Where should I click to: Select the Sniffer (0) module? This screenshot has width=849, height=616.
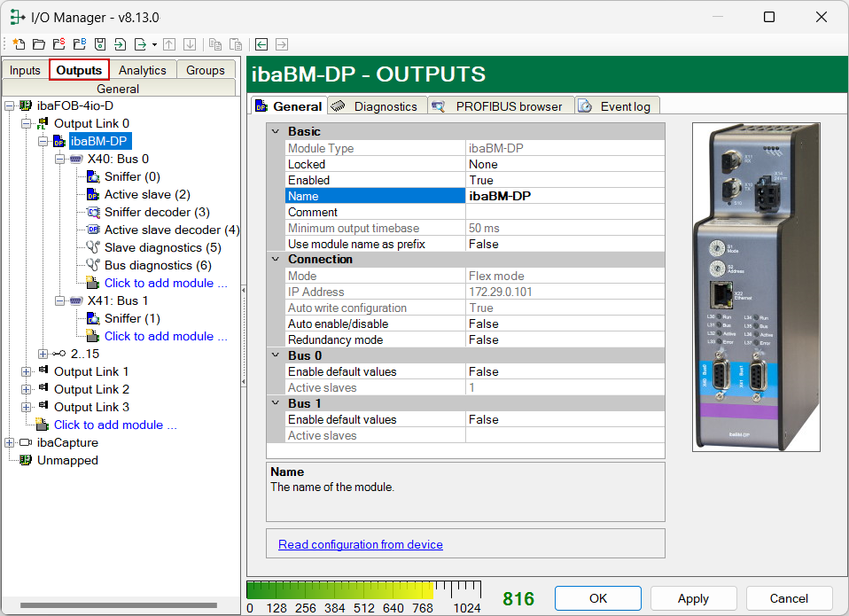[x=132, y=176]
